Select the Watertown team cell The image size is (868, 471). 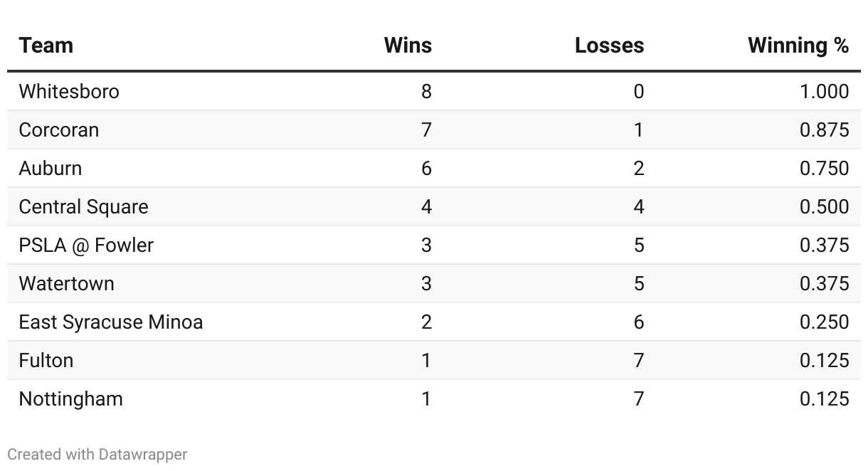(66, 284)
